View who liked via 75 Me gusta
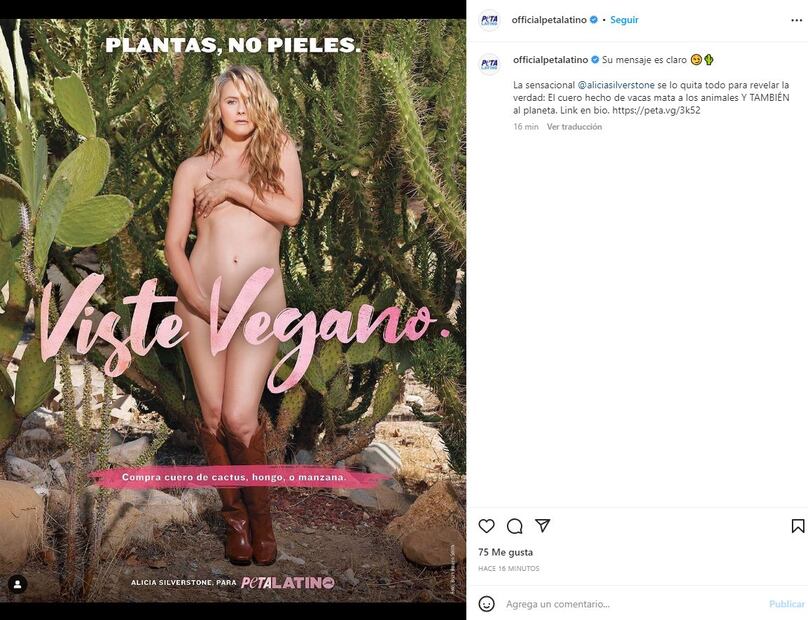Viewport: 808px width, 620px height. (x=505, y=552)
